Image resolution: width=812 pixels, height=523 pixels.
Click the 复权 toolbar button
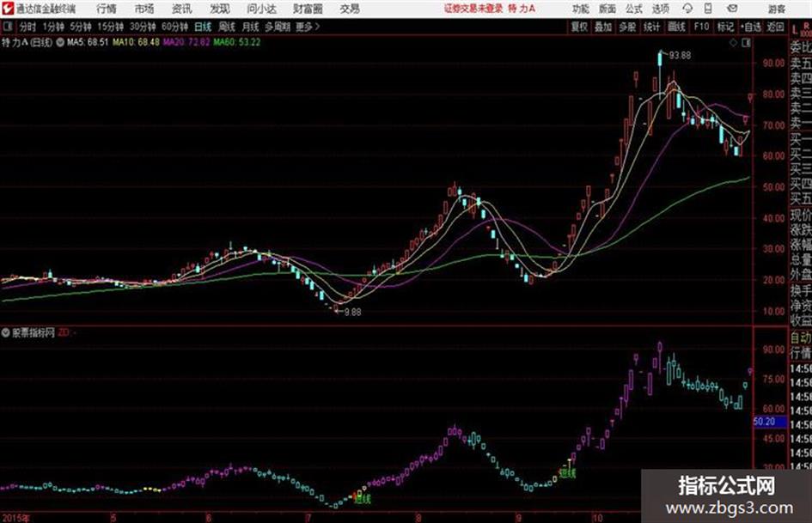(579, 27)
